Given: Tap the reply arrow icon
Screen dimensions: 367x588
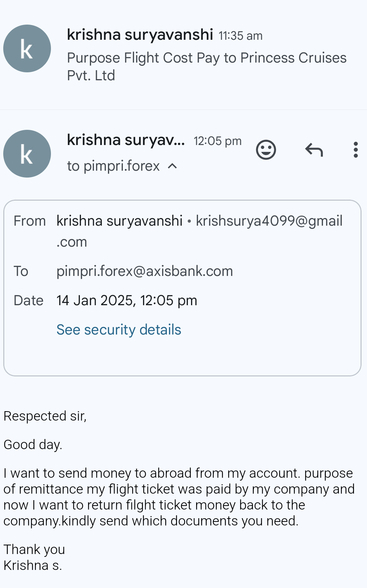Looking at the screenshot, I should pos(314,150).
